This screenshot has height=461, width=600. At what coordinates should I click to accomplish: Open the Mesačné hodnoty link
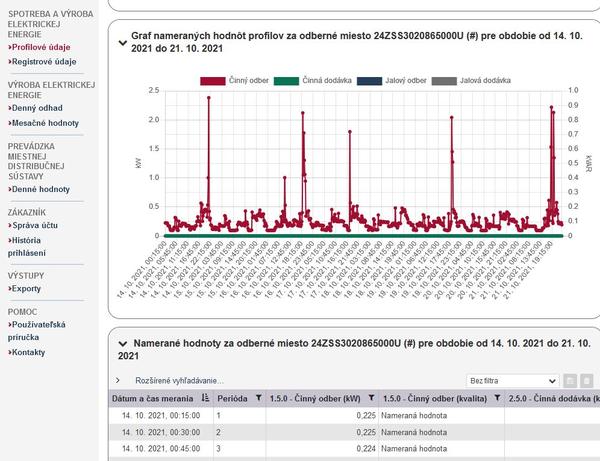pos(46,122)
